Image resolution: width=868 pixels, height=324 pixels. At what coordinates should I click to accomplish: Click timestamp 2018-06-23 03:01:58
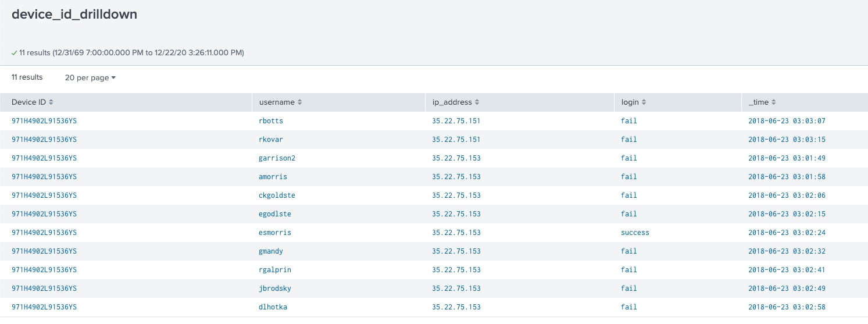point(787,177)
